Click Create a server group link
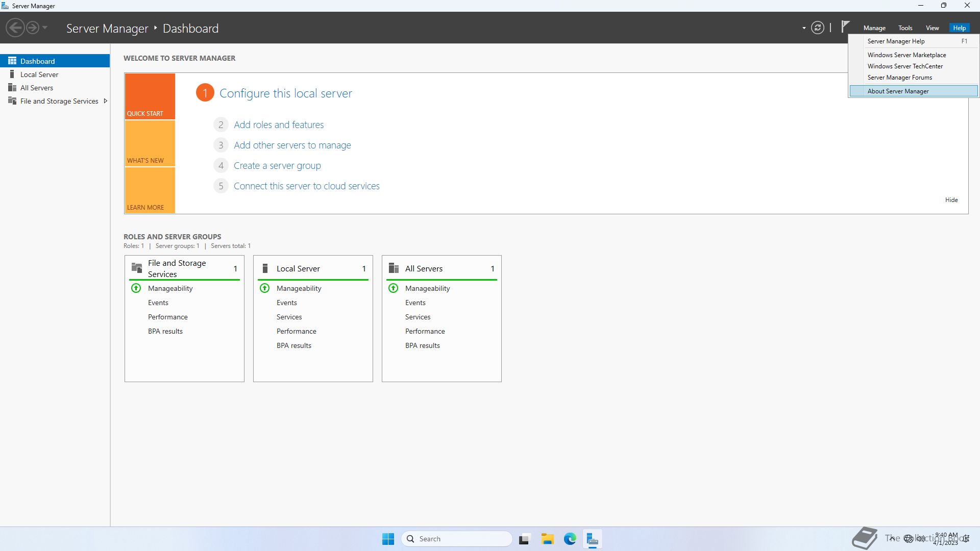 click(x=277, y=166)
